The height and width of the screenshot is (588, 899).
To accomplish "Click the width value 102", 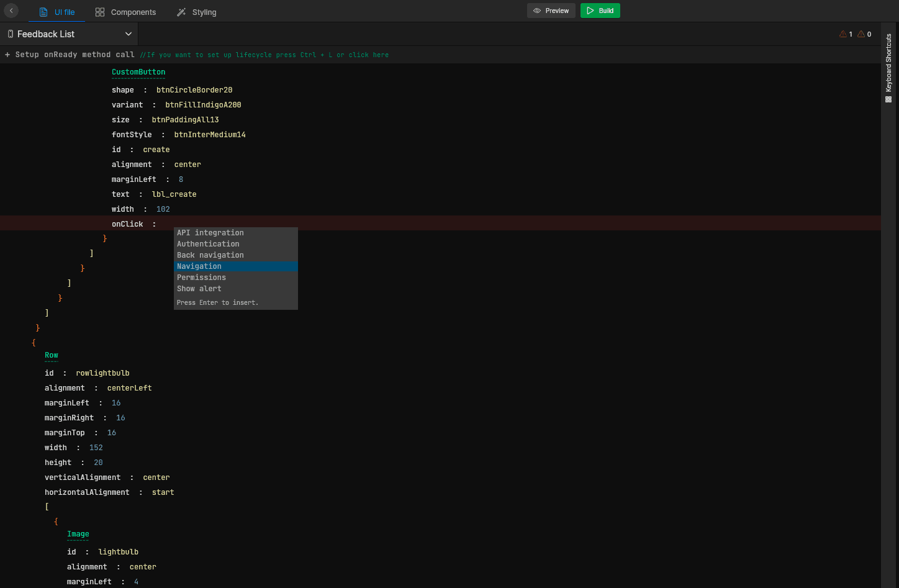I will pos(163,209).
